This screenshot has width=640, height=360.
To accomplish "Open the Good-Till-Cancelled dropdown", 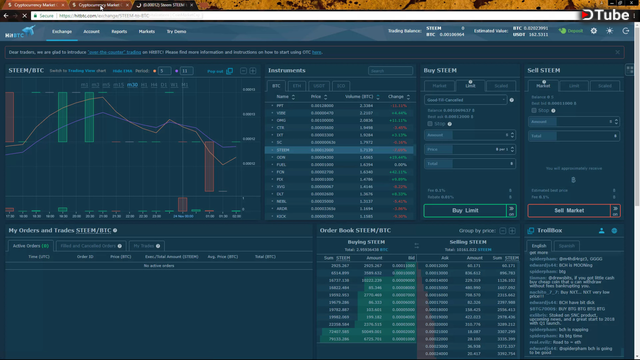I will pyautogui.click(x=465, y=100).
